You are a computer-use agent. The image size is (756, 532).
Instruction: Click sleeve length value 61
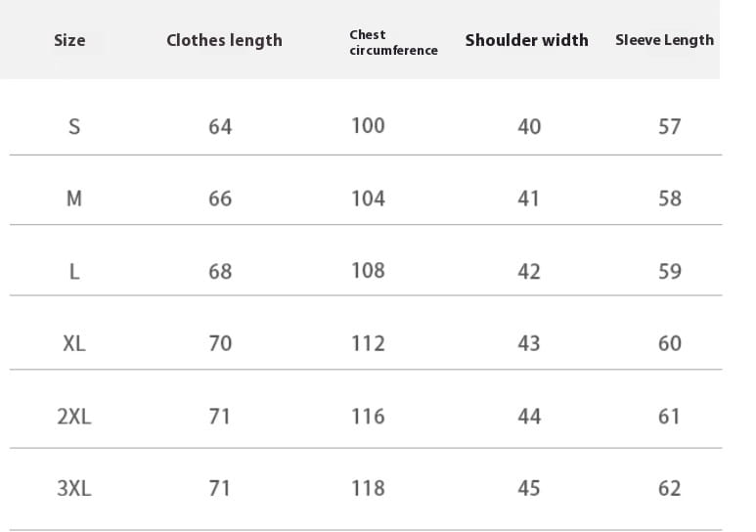click(669, 417)
